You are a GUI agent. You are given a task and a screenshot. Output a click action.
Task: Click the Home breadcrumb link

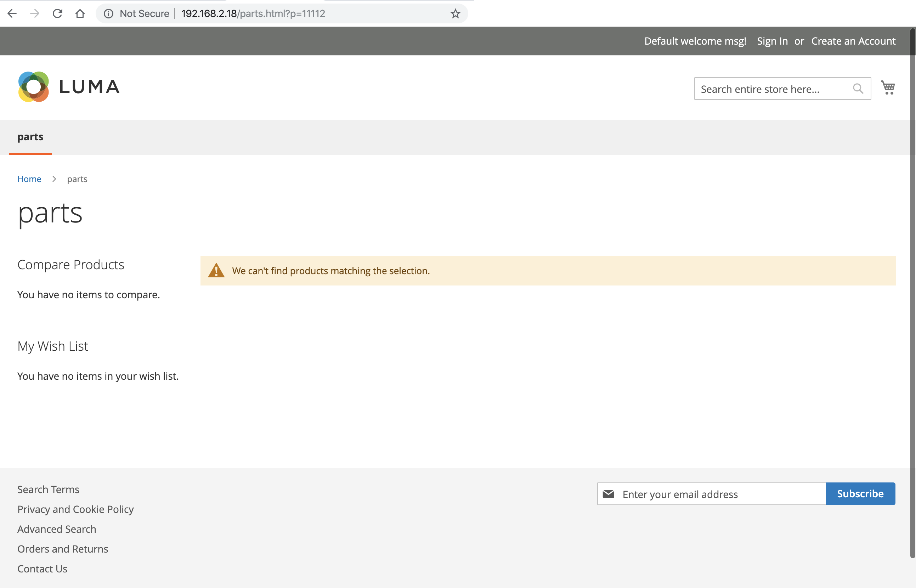click(29, 179)
